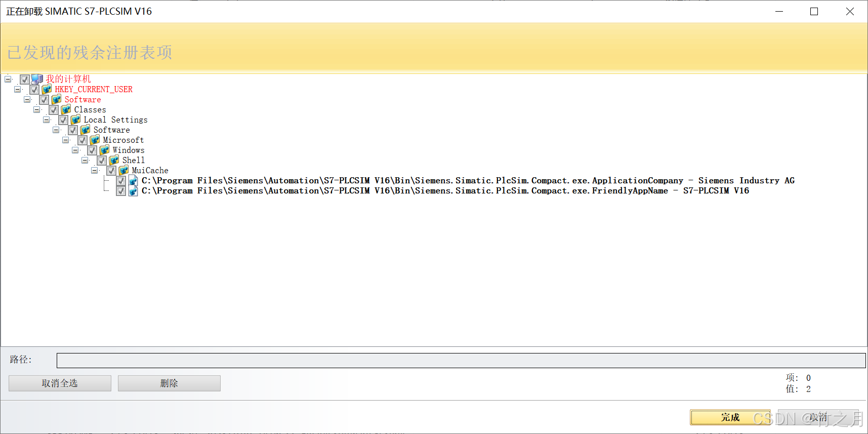This screenshot has height=434, width=868.
Task: Collapse the Classes node
Action: [x=36, y=109]
